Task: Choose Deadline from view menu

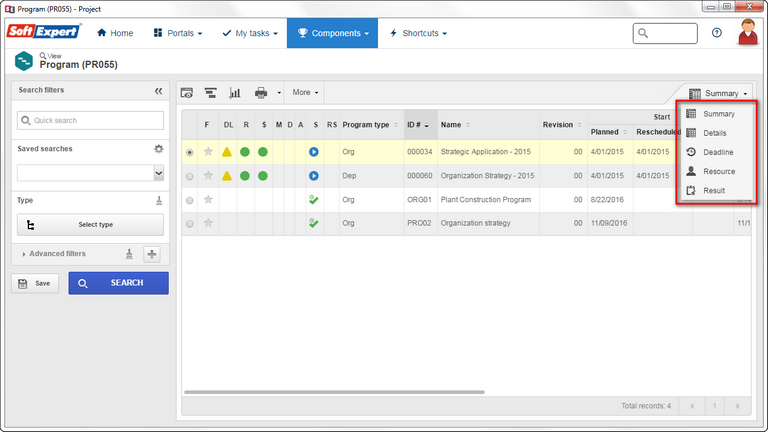Action: 717,152
